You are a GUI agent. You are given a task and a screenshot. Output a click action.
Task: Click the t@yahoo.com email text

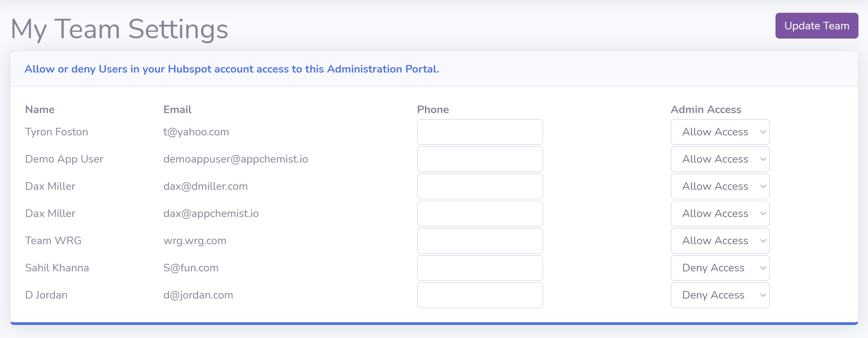[x=196, y=132]
